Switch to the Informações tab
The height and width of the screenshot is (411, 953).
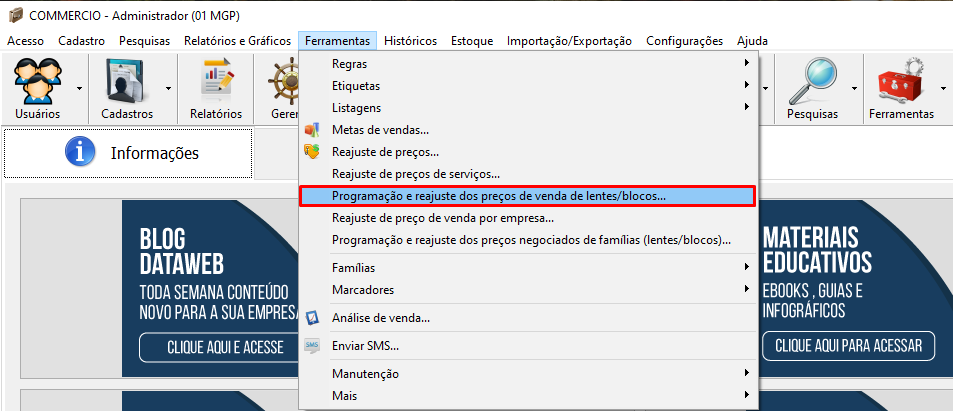pyautogui.click(x=128, y=153)
